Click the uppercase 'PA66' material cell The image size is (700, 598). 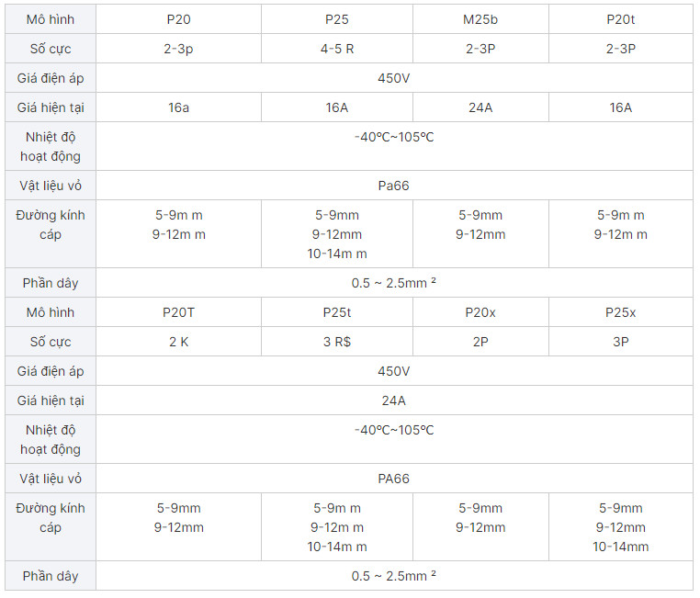(x=393, y=479)
